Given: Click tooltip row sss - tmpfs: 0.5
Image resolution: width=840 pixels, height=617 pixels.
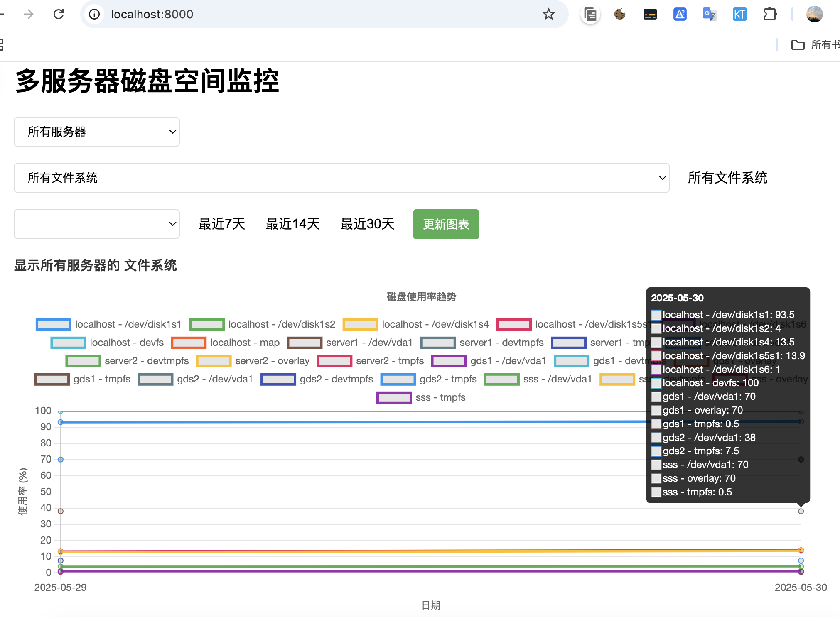Looking at the screenshot, I should tap(692, 492).
